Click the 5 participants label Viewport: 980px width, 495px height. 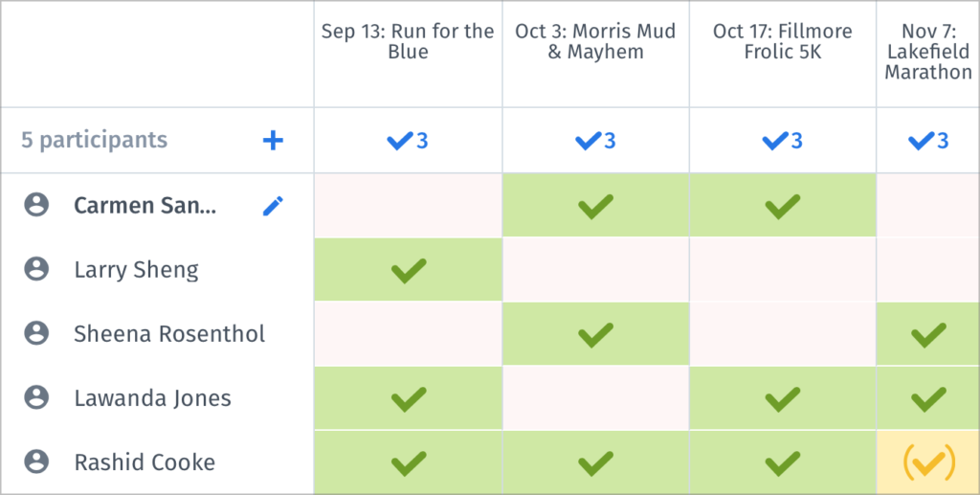(x=95, y=141)
